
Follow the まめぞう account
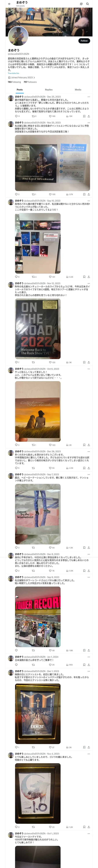tap(84, 41)
